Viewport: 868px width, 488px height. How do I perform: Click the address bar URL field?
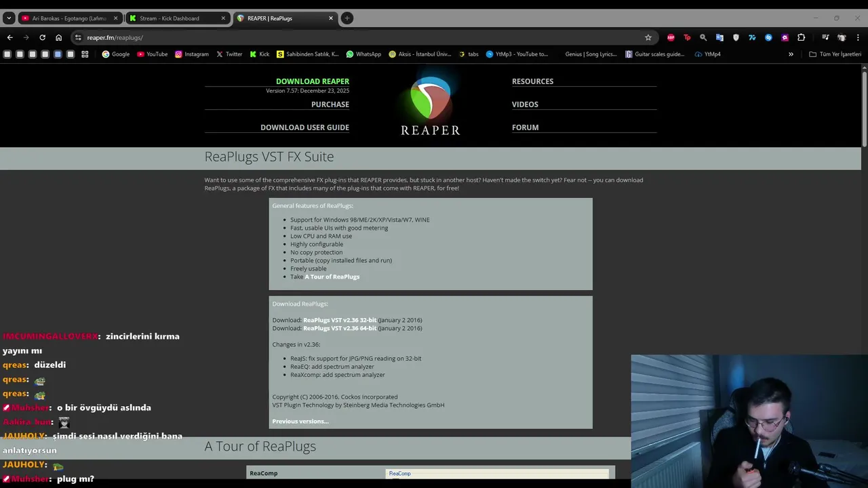[359, 37]
